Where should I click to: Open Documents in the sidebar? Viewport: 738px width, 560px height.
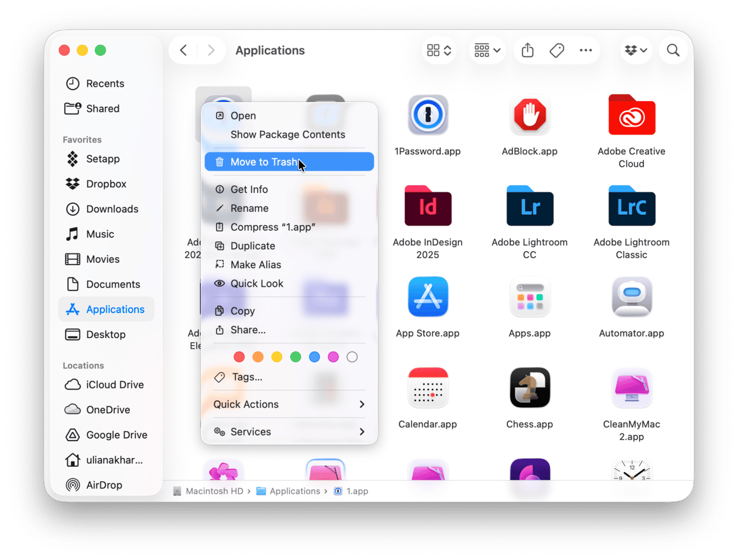pyautogui.click(x=106, y=285)
